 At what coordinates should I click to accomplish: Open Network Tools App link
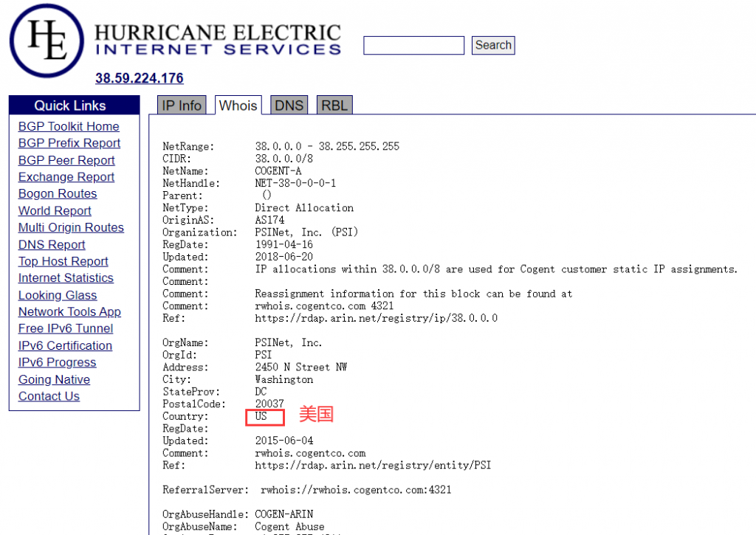coord(69,312)
